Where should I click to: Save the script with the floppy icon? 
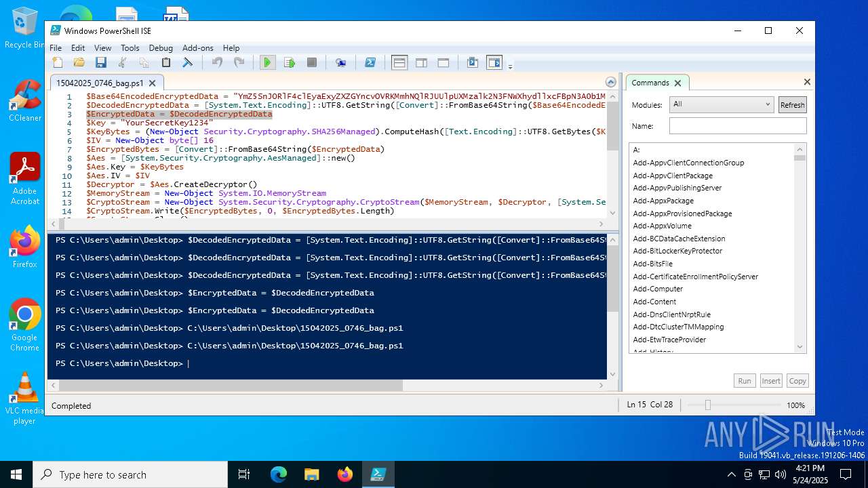point(101,62)
